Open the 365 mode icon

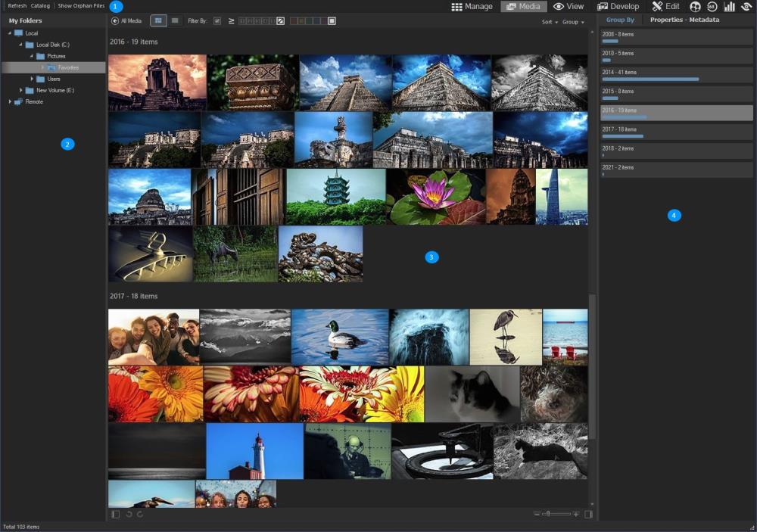point(712,7)
